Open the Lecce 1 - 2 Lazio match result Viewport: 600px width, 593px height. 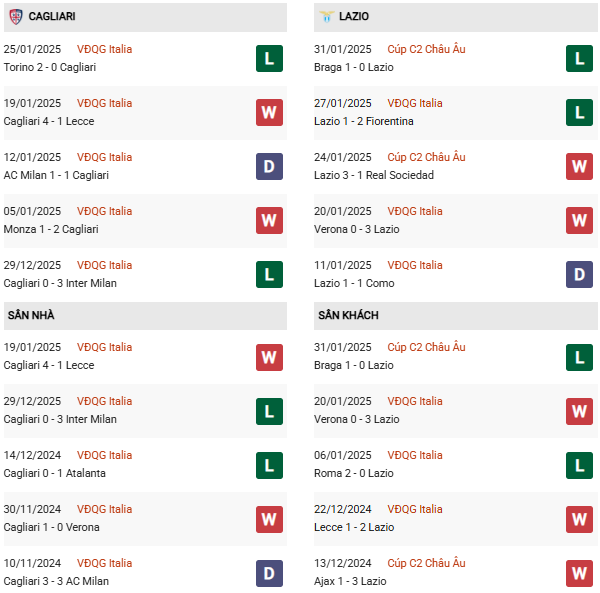click(354, 527)
